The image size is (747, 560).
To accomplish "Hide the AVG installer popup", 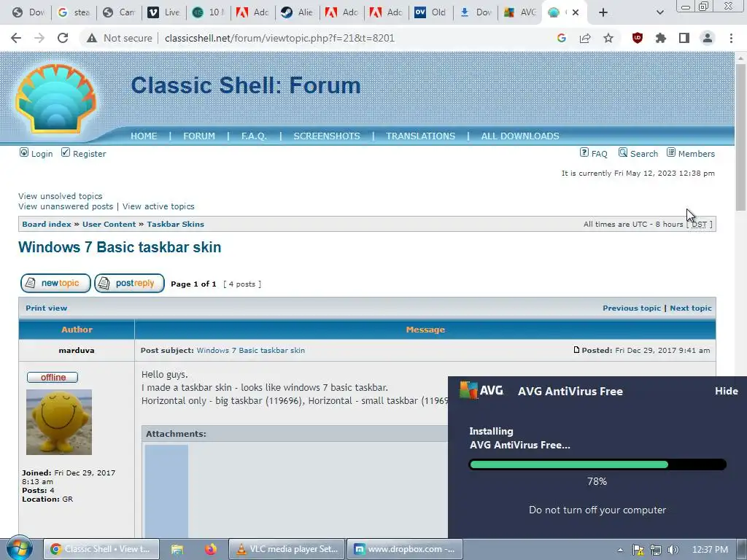I will point(726,391).
